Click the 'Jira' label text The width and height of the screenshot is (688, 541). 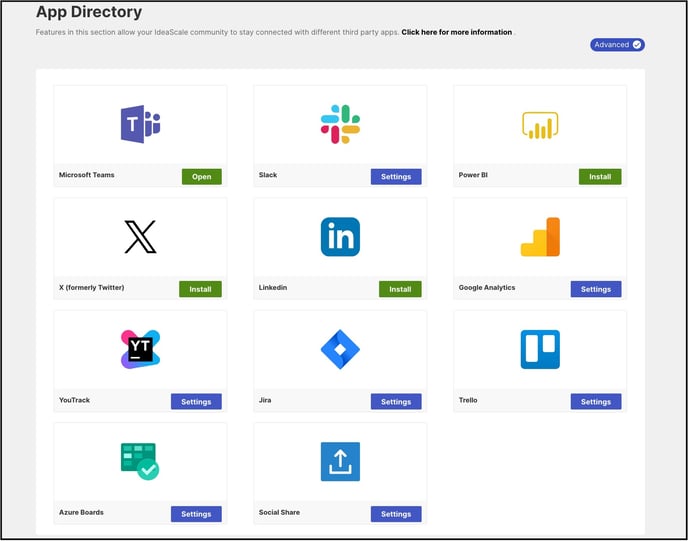[x=265, y=400]
